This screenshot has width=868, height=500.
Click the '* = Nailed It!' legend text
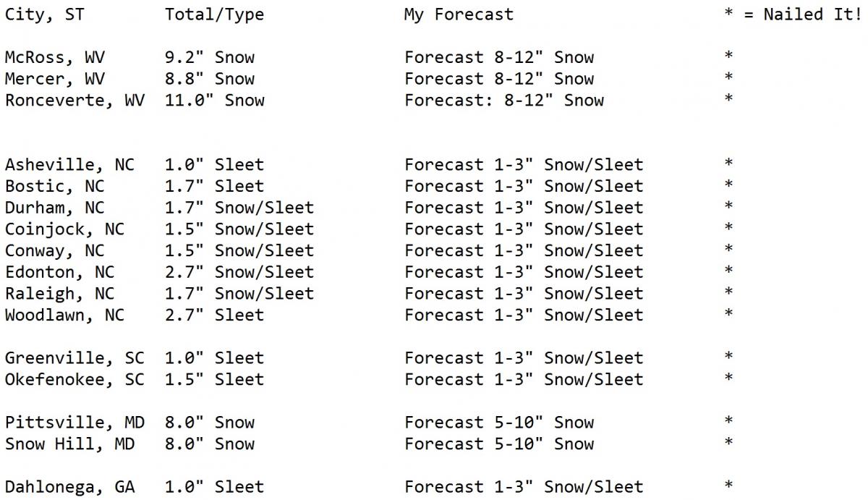[x=793, y=14]
